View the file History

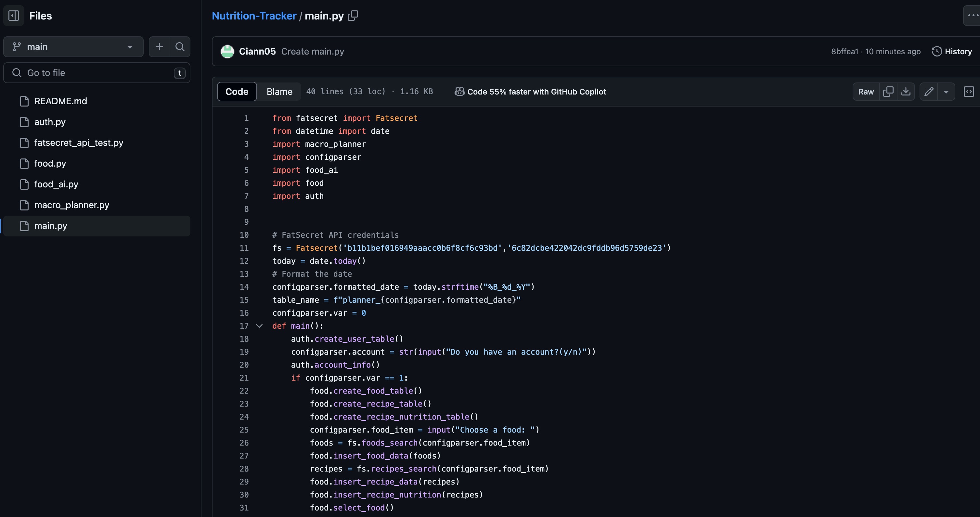click(x=952, y=51)
